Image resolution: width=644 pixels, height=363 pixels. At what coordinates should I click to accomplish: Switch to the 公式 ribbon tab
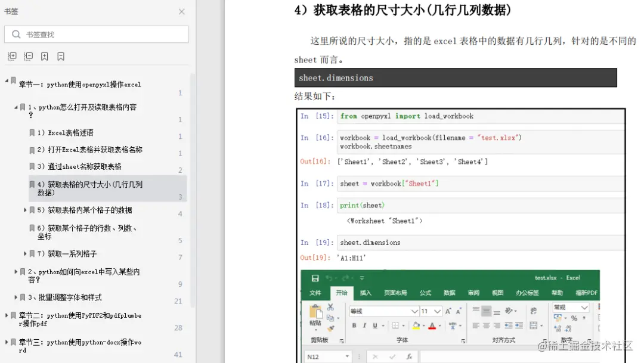pyautogui.click(x=425, y=292)
